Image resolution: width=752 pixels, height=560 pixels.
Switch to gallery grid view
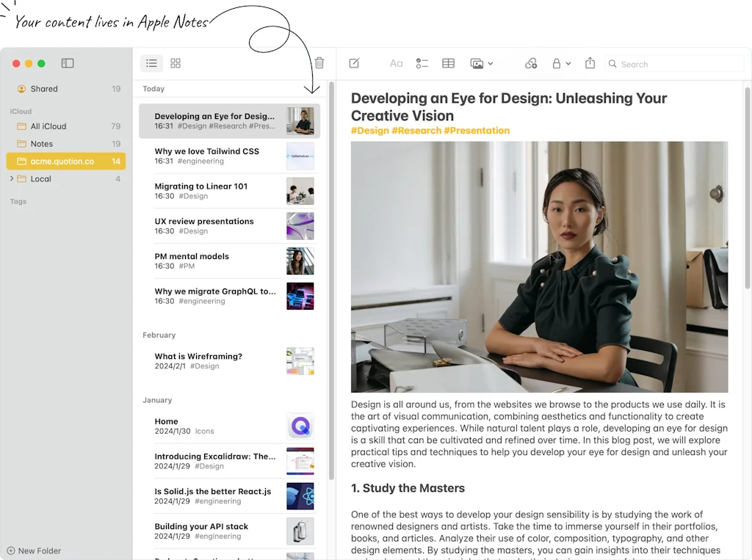point(176,64)
